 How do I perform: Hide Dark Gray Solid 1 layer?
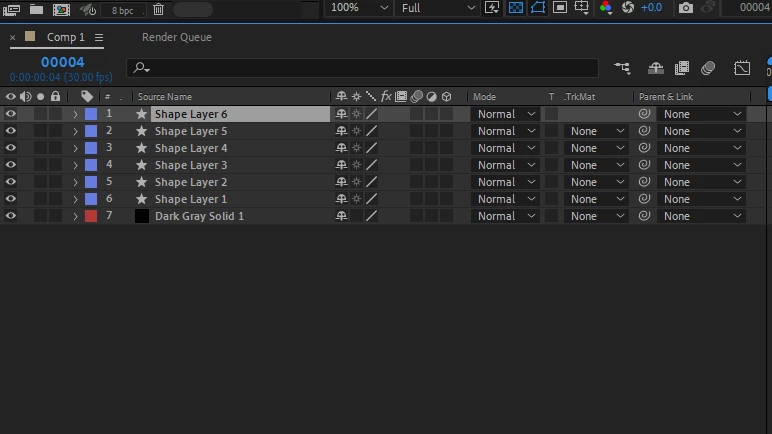[x=10, y=216]
